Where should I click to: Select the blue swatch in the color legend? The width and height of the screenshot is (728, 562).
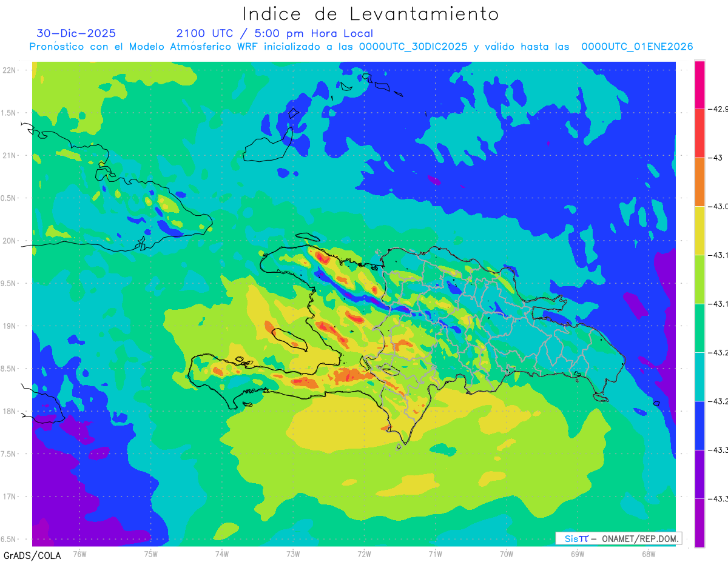pyautogui.click(x=699, y=425)
